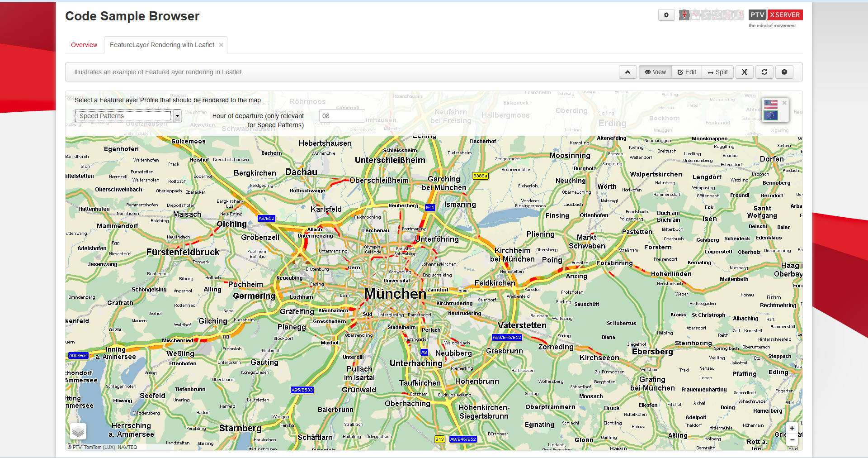
Task: Open the TomTom attribution link
Action: coord(94,447)
